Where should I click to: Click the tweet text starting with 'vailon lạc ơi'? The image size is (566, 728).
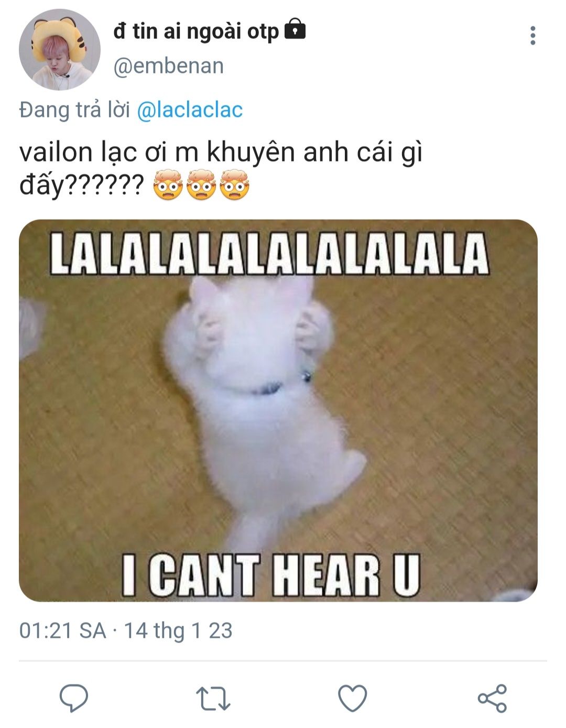tap(220, 153)
